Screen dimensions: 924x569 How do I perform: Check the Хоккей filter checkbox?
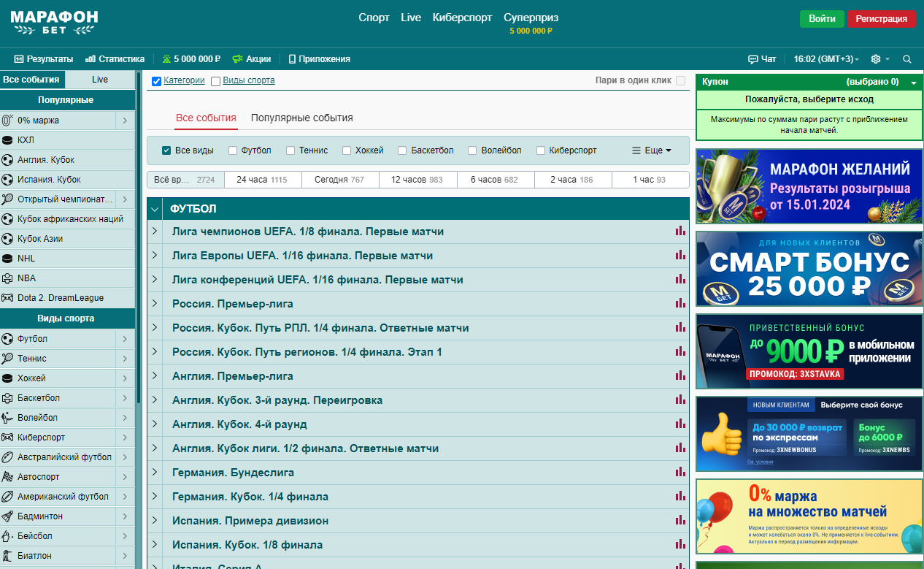347,150
